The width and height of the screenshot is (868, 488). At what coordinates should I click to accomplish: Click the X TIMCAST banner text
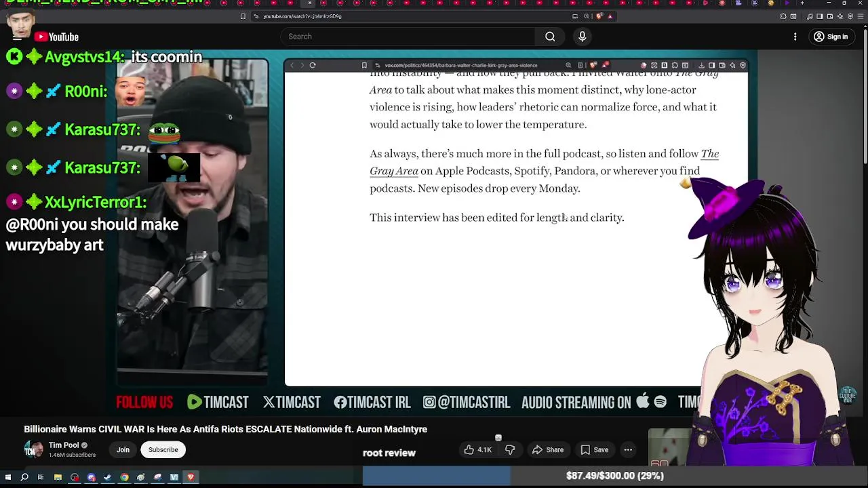[292, 402]
